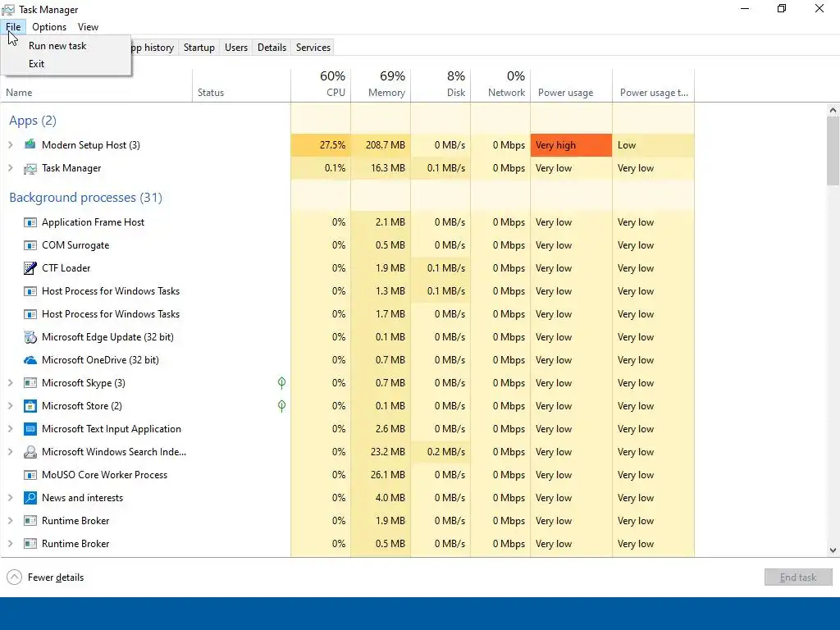The height and width of the screenshot is (630, 840).
Task: Click the Microsoft Windows Search Indexer icon
Action: click(x=30, y=452)
